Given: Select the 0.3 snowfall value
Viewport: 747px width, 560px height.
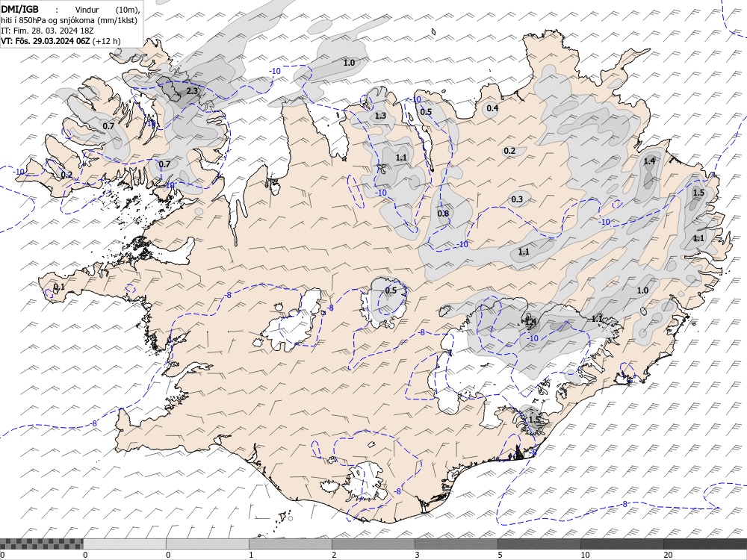Looking at the screenshot, I should point(517,199).
